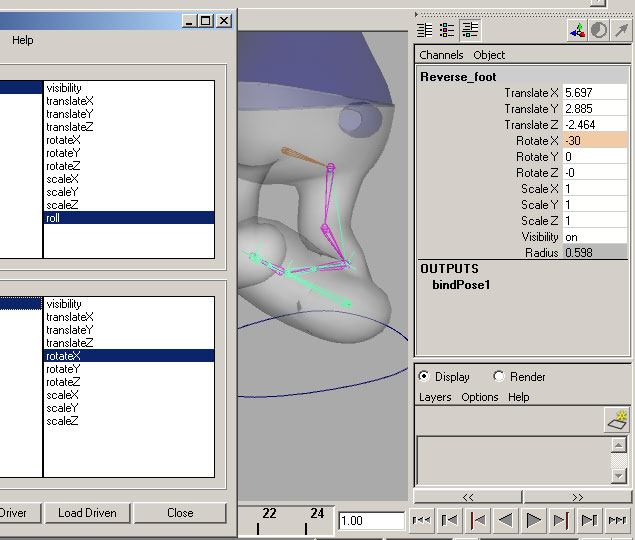635x540 pixels.
Task: Toggle the Channel Box layout icon
Action: pos(469,30)
